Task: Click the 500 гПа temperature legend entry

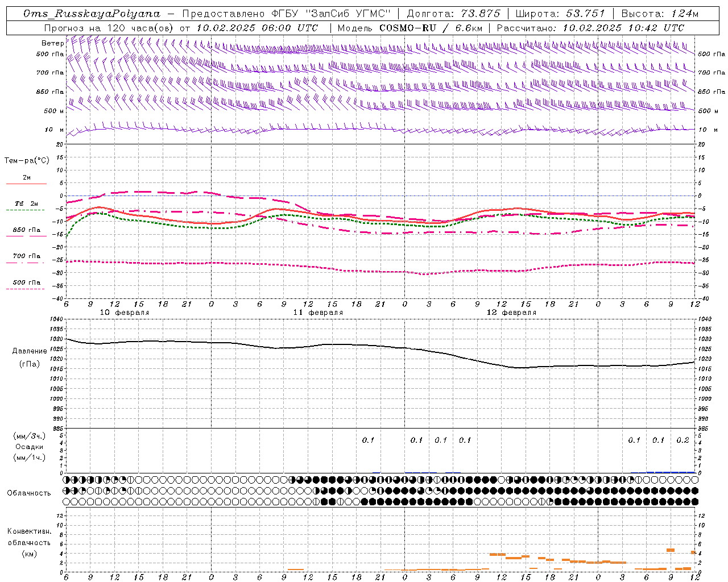Action: [26, 282]
